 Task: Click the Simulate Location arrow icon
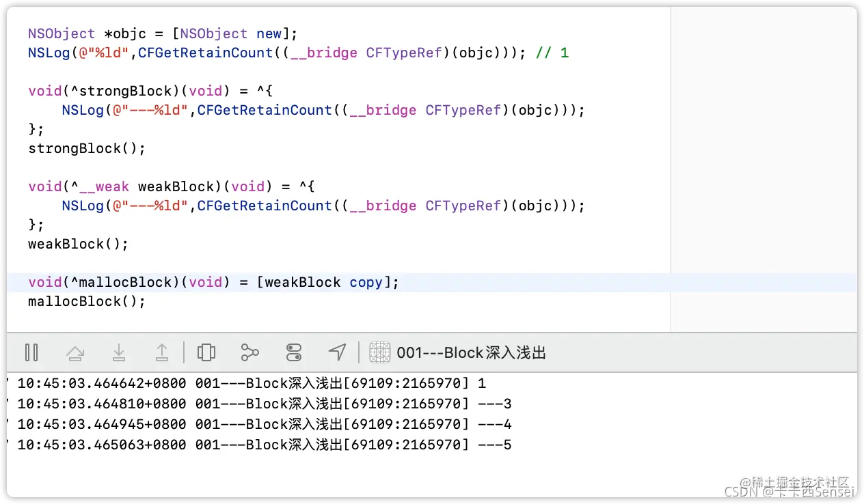click(x=337, y=352)
